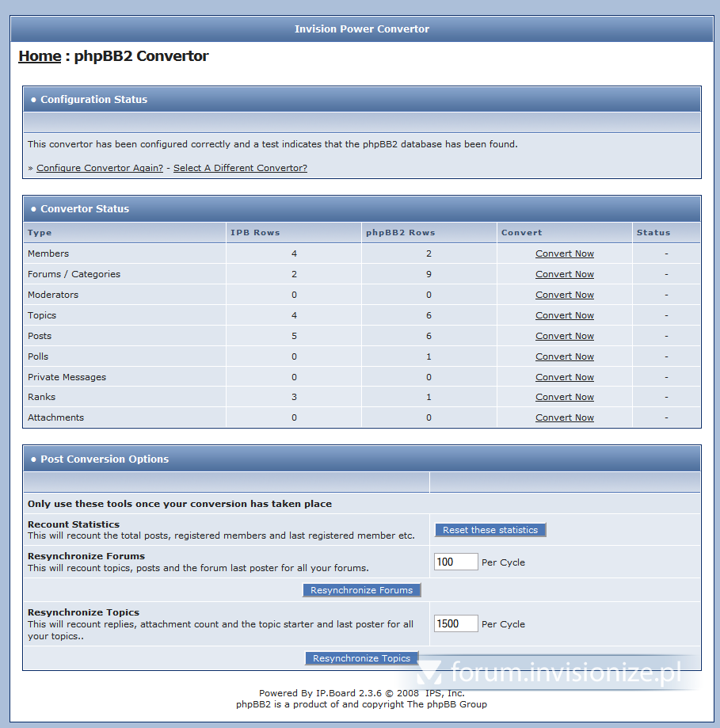
Task: Choose Select A Different Convertor link
Action: [240, 168]
